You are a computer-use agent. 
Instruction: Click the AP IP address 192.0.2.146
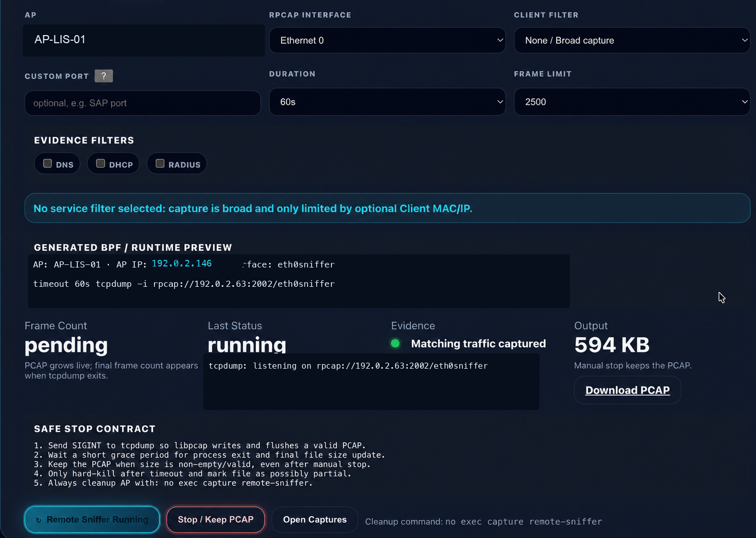tap(182, 263)
